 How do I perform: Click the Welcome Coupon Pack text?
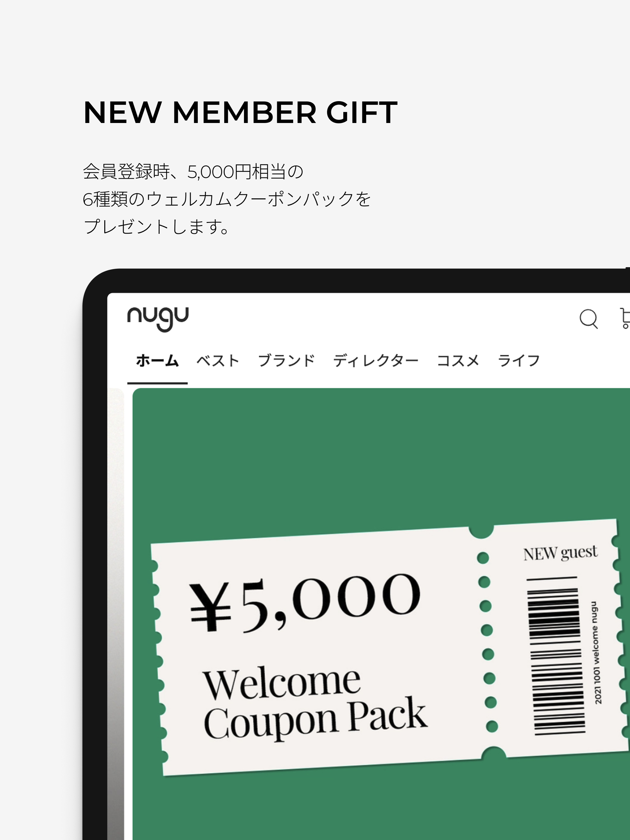315,703
